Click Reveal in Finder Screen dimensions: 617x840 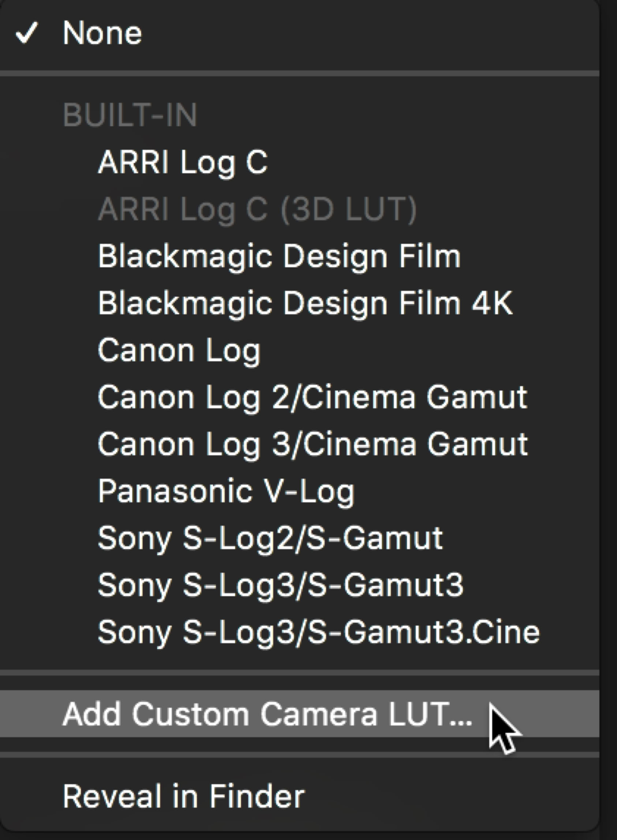click(183, 796)
